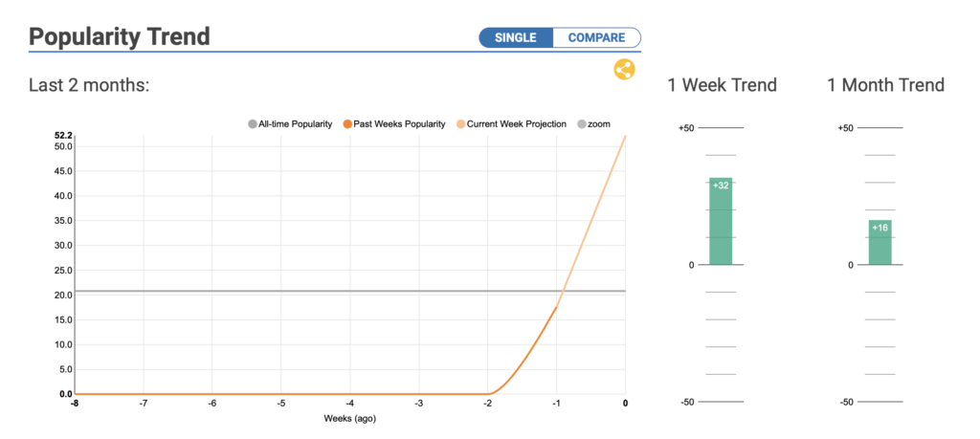This screenshot has width=980, height=439.
Task: Click the +32 green bar in 1 Week Trend
Action: coord(721,221)
